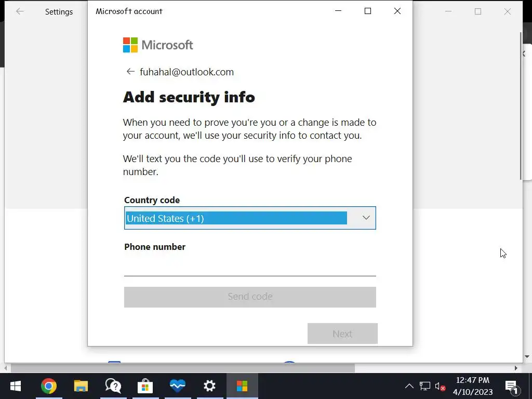
Task: Click the Add security info heading
Action: pyautogui.click(x=189, y=97)
